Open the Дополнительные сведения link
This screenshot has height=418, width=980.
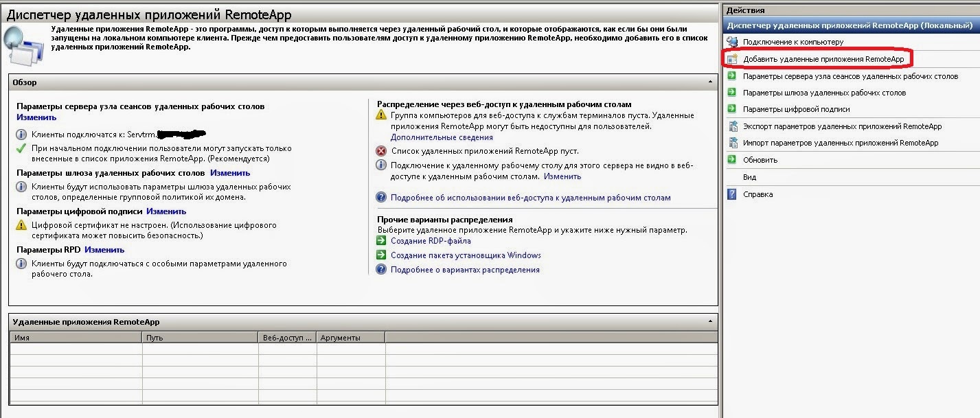[442, 137]
